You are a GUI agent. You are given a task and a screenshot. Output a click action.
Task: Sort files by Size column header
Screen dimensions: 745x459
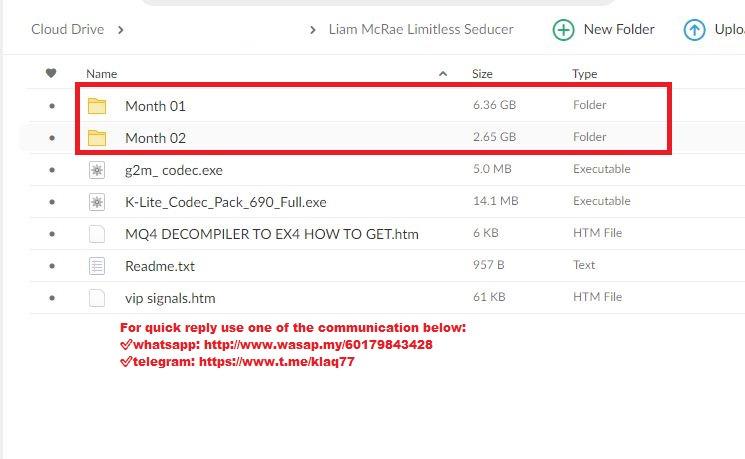(x=482, y=74)
